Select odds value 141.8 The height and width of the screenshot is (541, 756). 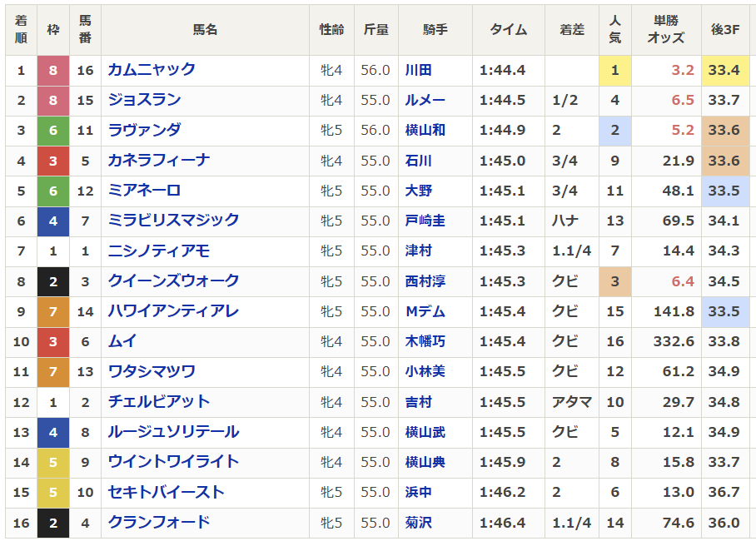(674, 311)
